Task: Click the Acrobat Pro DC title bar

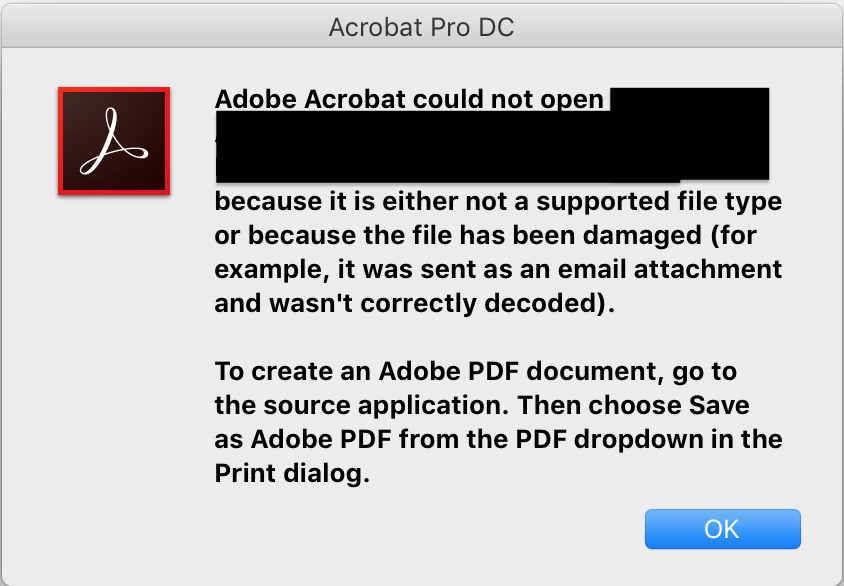Action: 422,27
